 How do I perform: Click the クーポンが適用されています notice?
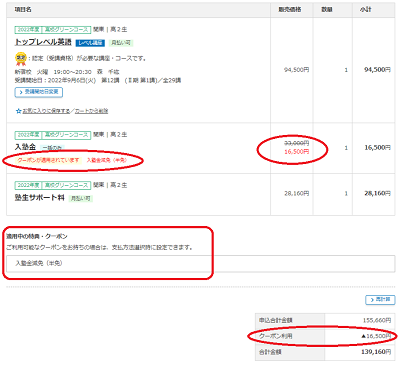48,160
